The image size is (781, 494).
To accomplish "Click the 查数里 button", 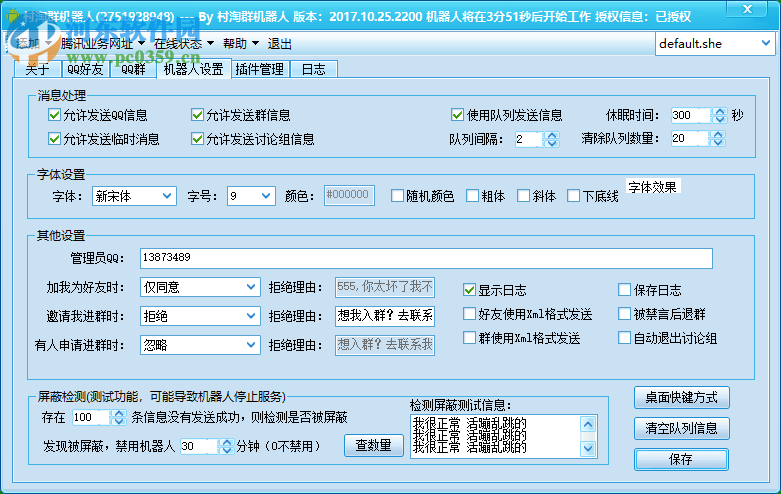I will (x=374, y=445).
